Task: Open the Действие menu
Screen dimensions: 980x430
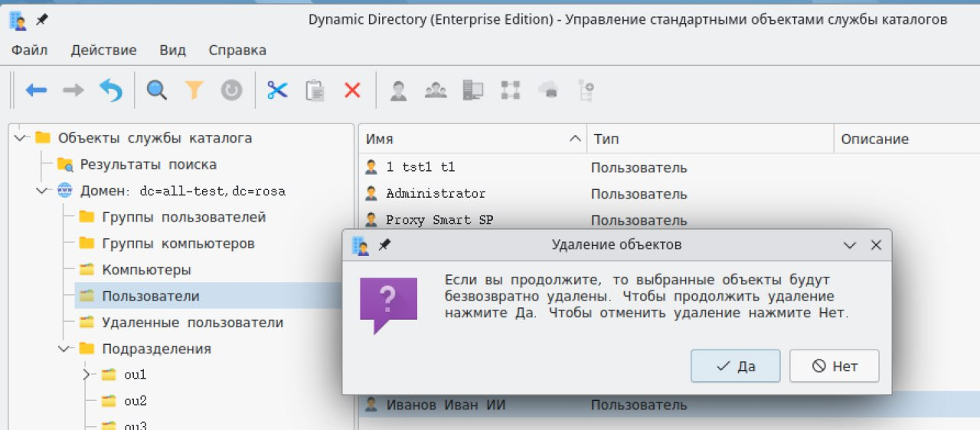Action: coord(103,51)
